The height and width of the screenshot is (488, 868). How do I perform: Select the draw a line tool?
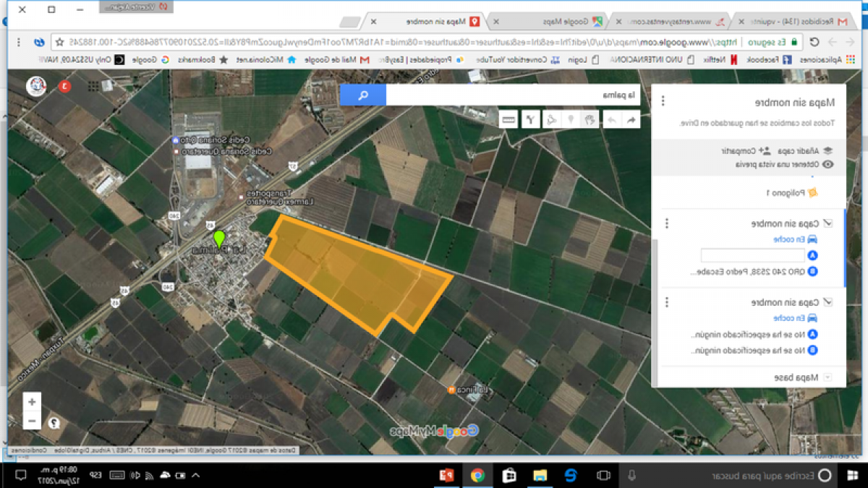tap(551, 119)
